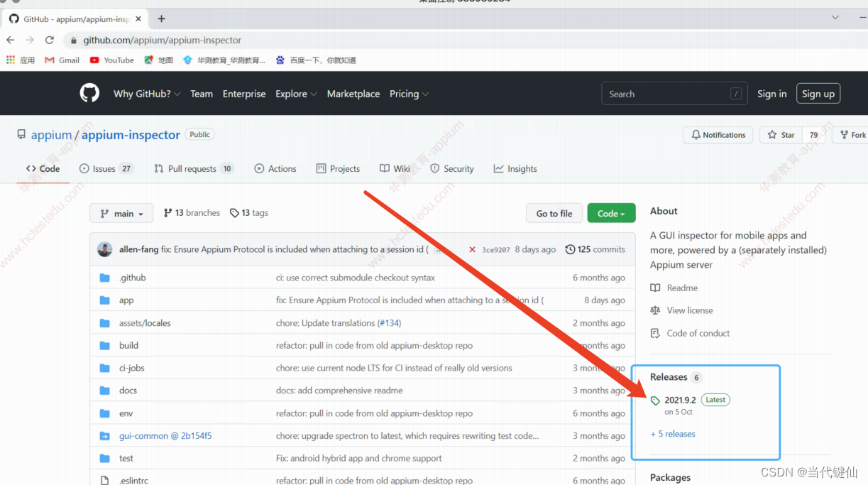Screen dimensions: 868x485
Task: Select the Code tab
Action: click(43, 169)
